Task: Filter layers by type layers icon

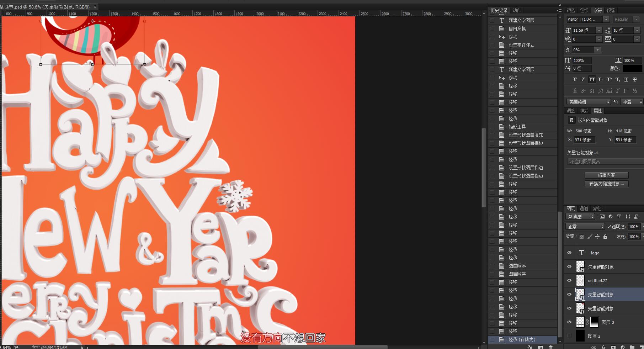Action: click(619, 216)
